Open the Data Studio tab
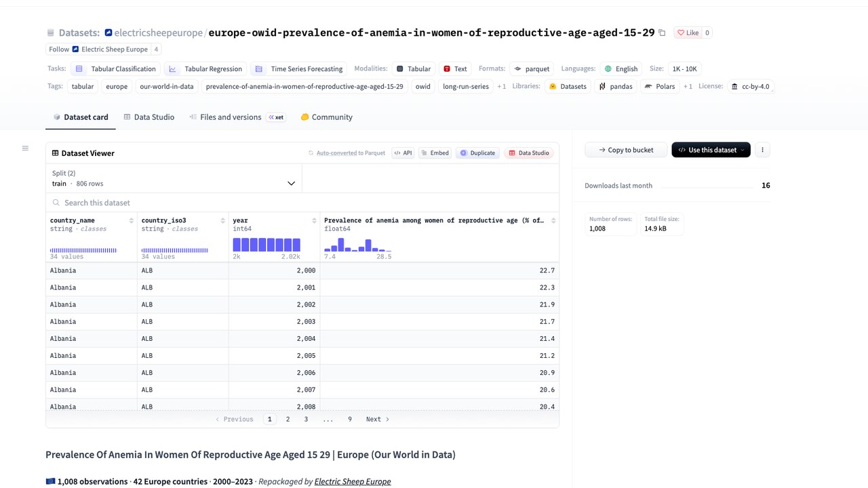The image size is (868, 488). pyautogui.click(x=149, y=117)
